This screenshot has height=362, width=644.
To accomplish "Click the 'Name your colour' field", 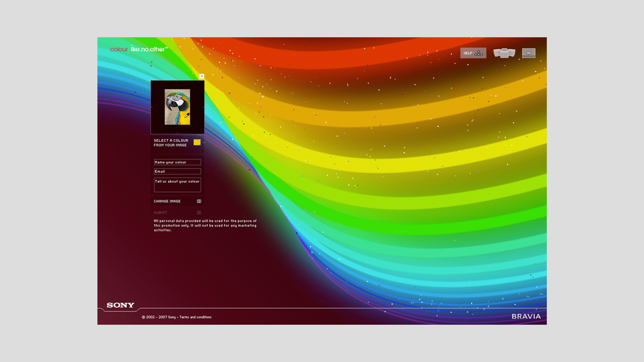I will tap(177, 162).
